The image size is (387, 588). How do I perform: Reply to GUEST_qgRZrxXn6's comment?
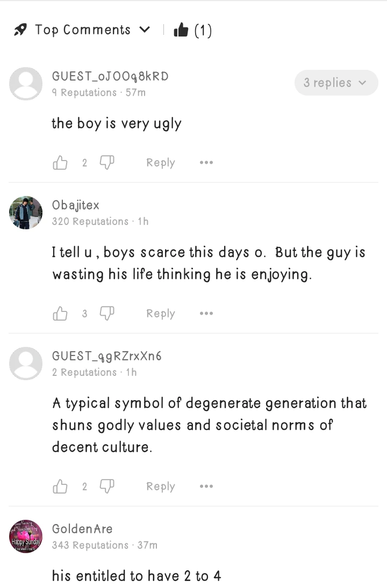(x=160, y=487)
